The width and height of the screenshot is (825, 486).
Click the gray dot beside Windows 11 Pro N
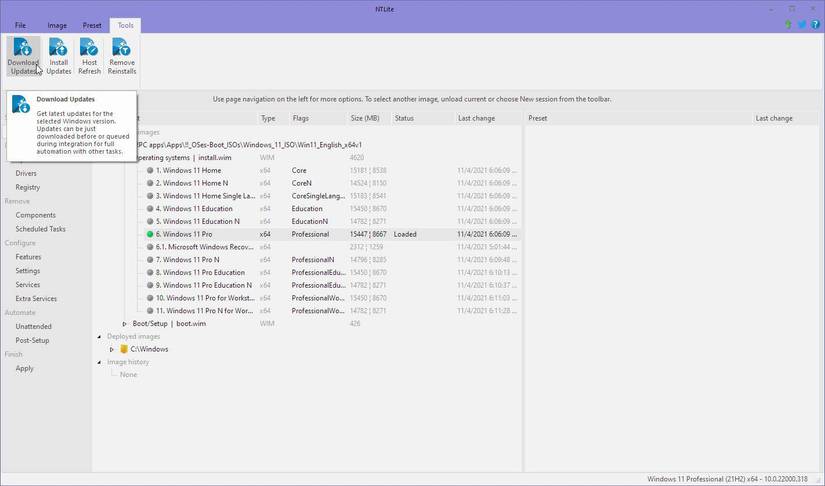click(150, 260)
